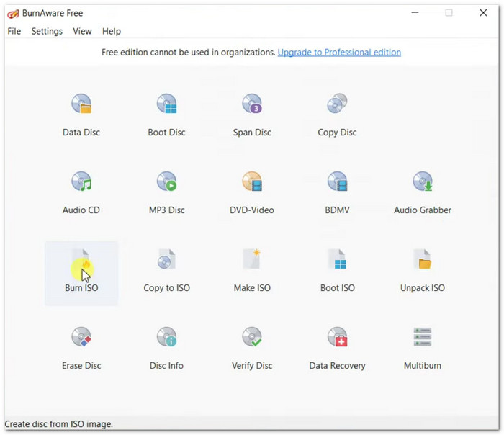Screen dimensions: 504x435
Task: Open the File menu
Action: (14, 31)
